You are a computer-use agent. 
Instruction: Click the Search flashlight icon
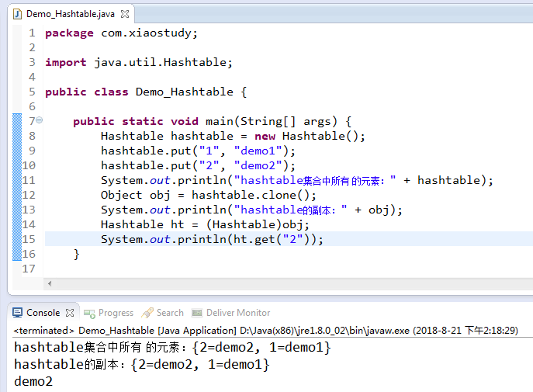[x=147, y=313]
